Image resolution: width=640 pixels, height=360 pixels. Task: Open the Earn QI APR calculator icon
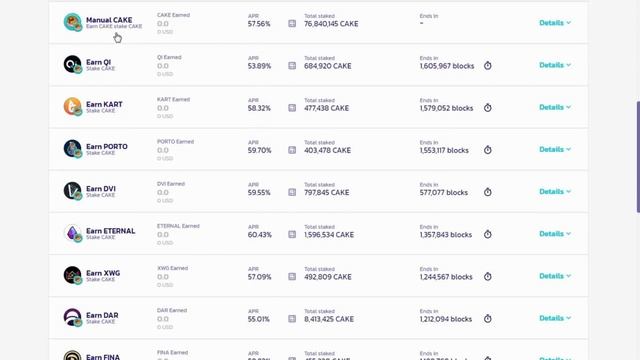pos(292,66)
